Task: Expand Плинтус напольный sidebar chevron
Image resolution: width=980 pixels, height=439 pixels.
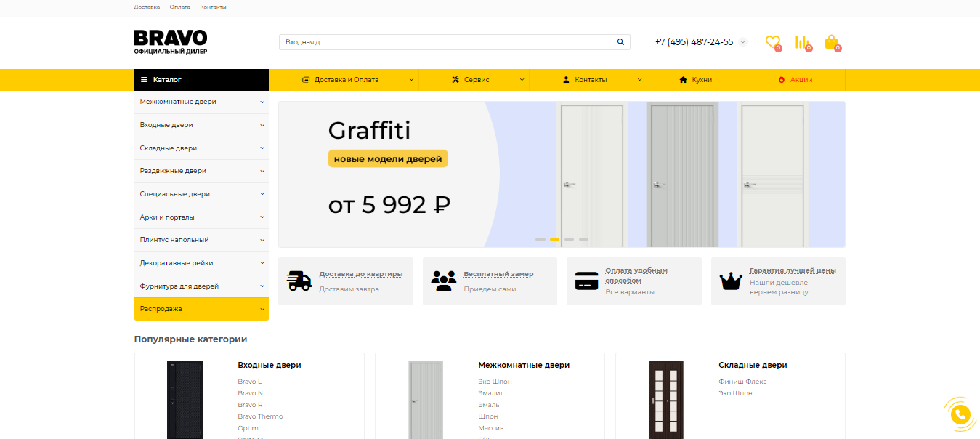Action: [x=262, y=240]
